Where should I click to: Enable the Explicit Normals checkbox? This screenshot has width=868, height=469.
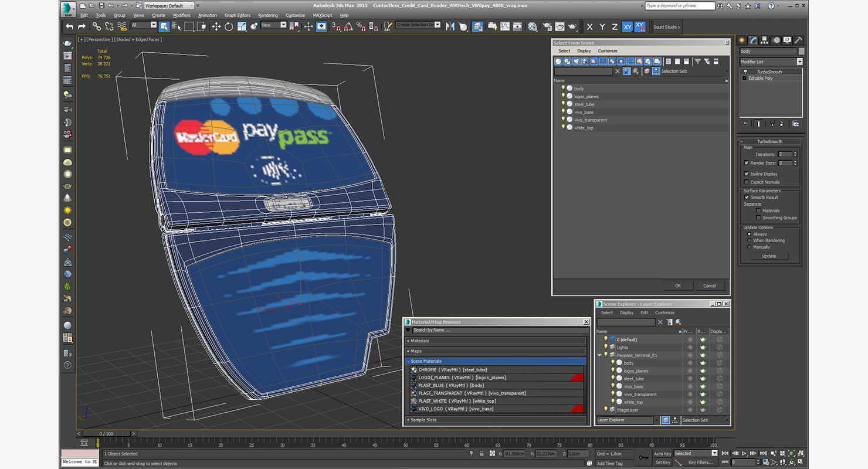pyautogui.click(x=746, y=182)
